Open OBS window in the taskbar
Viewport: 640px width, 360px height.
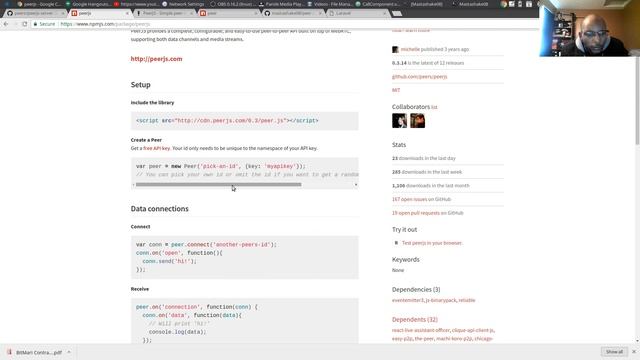(234, 4)
